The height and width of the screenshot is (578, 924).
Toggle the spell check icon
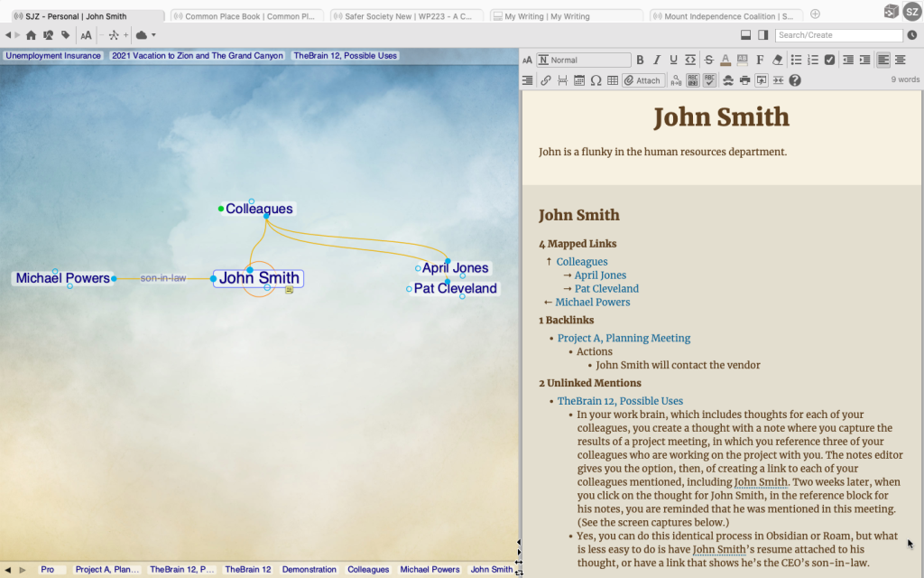tap(709, 80)
